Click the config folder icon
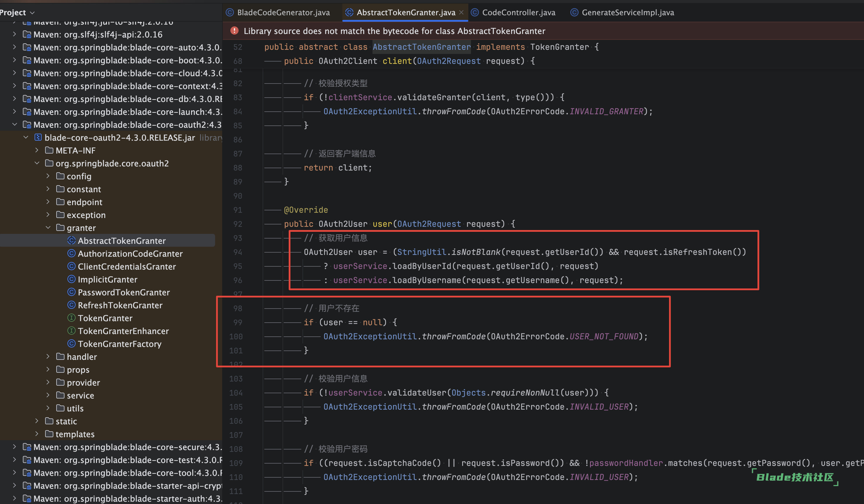The width and height of the screenshot is (864, 504). pyautogui.click(x=60, y=176)
